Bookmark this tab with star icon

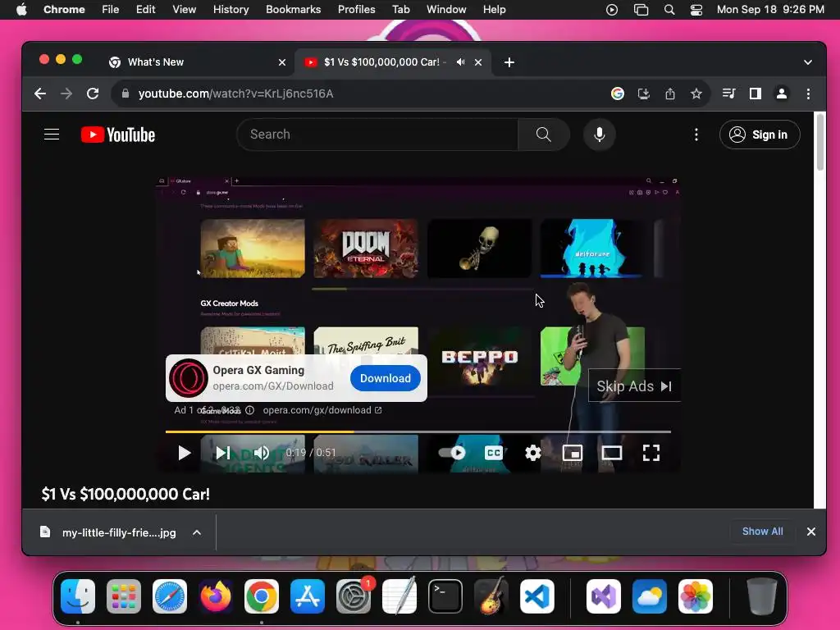(x=696, y=94)
